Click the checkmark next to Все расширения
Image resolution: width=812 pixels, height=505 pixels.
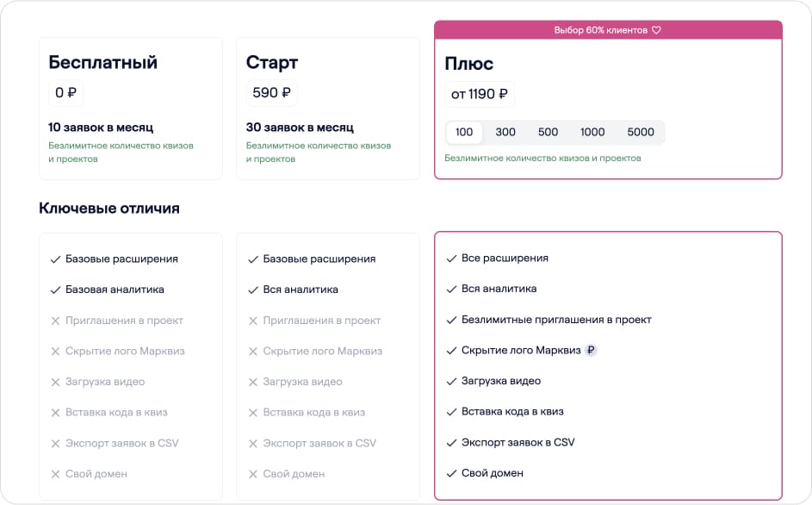pos(451,259)
